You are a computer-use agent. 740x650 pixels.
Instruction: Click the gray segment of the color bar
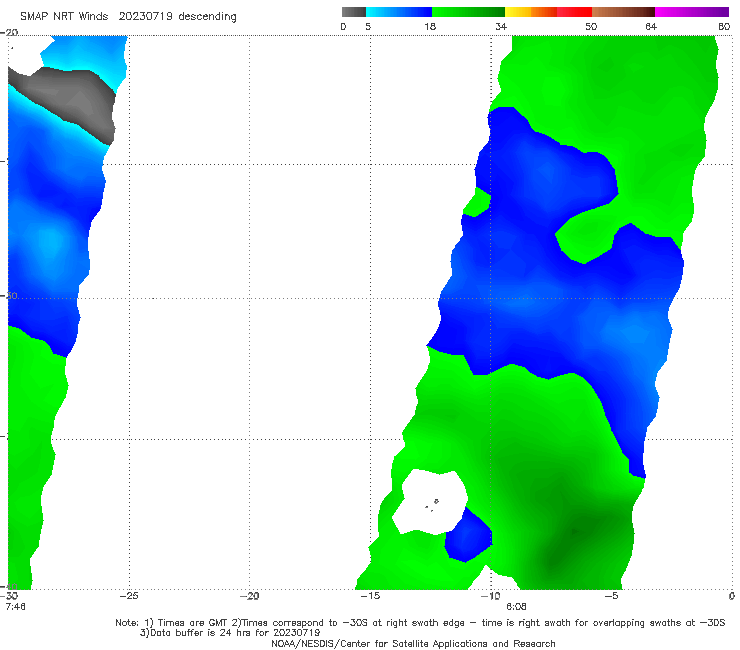coord(353,12)
